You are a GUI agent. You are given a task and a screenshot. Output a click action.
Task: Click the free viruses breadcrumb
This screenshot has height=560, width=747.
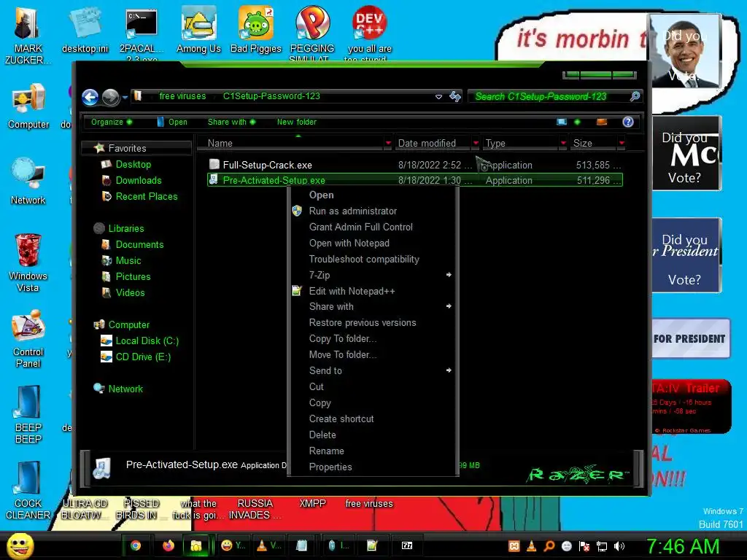point(182,96)
